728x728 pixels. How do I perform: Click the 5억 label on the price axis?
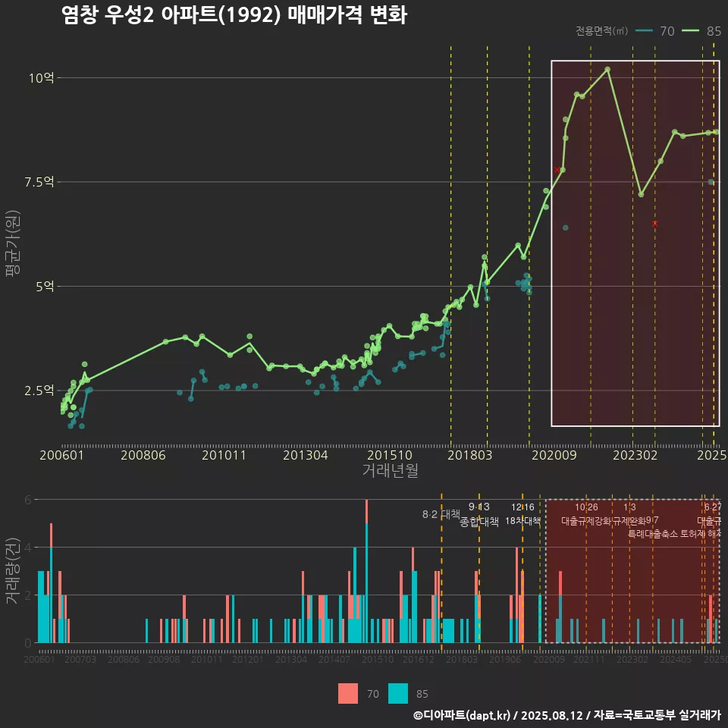(x=45, y=287)
